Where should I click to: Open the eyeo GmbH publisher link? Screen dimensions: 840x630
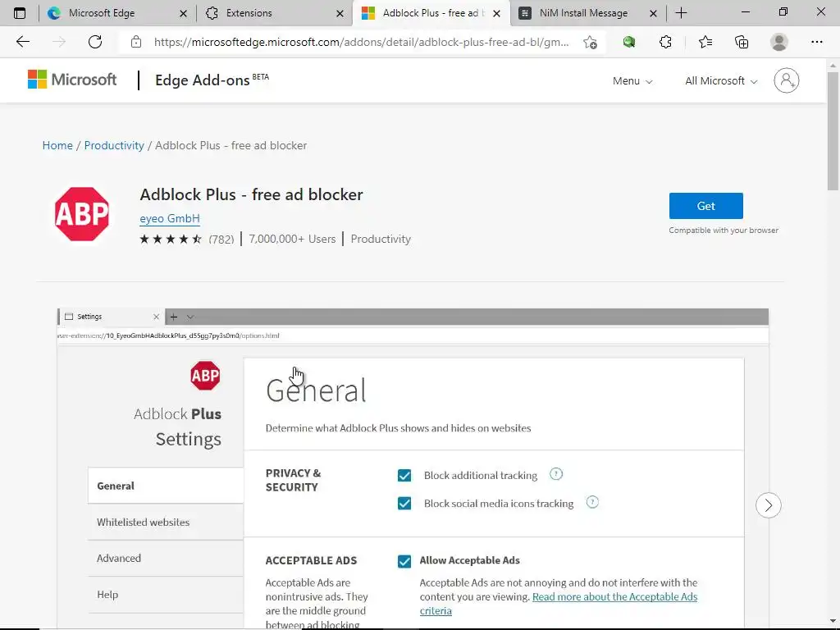(170, 218)
